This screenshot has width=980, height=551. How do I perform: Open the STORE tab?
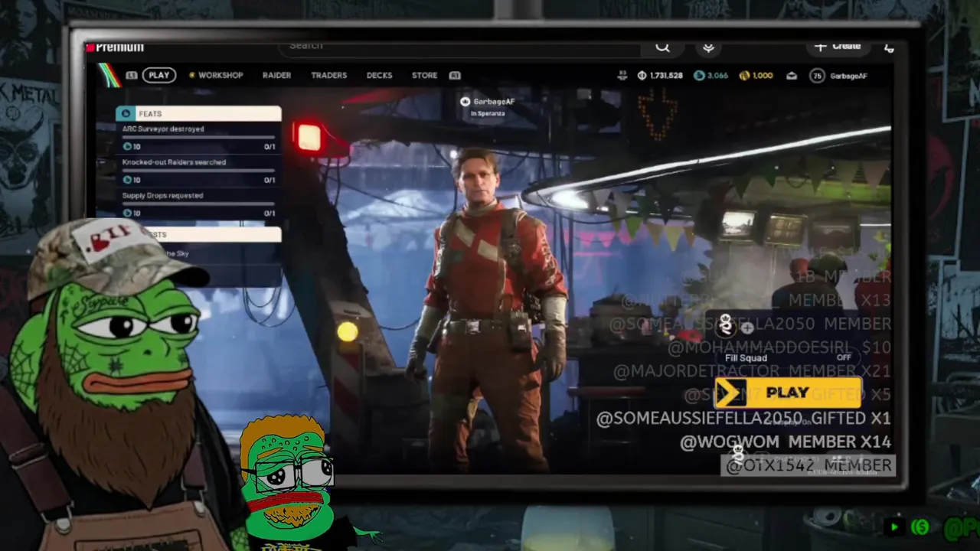424,75
